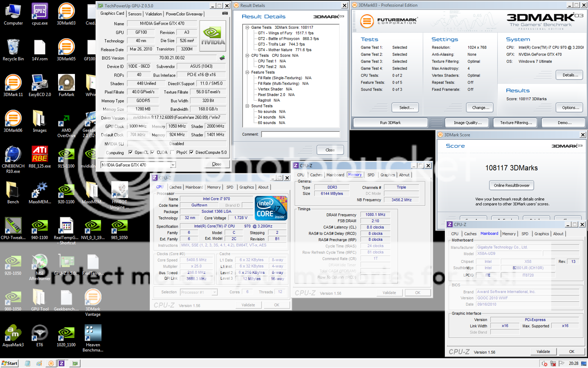Open the Recycle Bin icon
588x368 pixels.
[13, 50]
